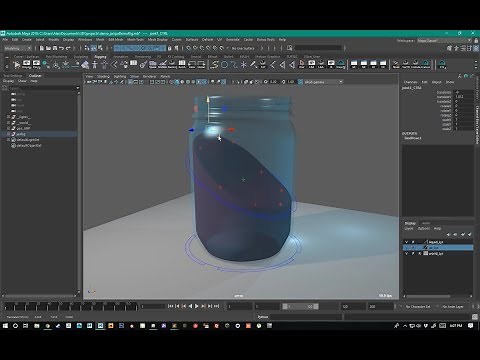Switch to the Tool Settings tab

point(14,76)
